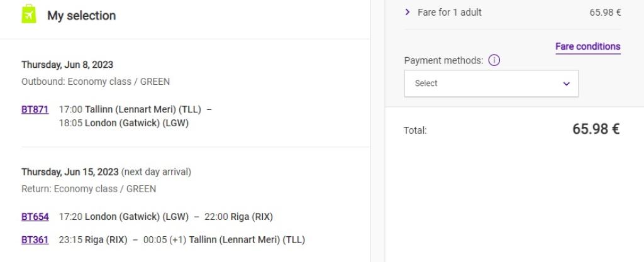644x262 pixels.
Task: View the Fare conditions link
Action: (x=587, y=46)
